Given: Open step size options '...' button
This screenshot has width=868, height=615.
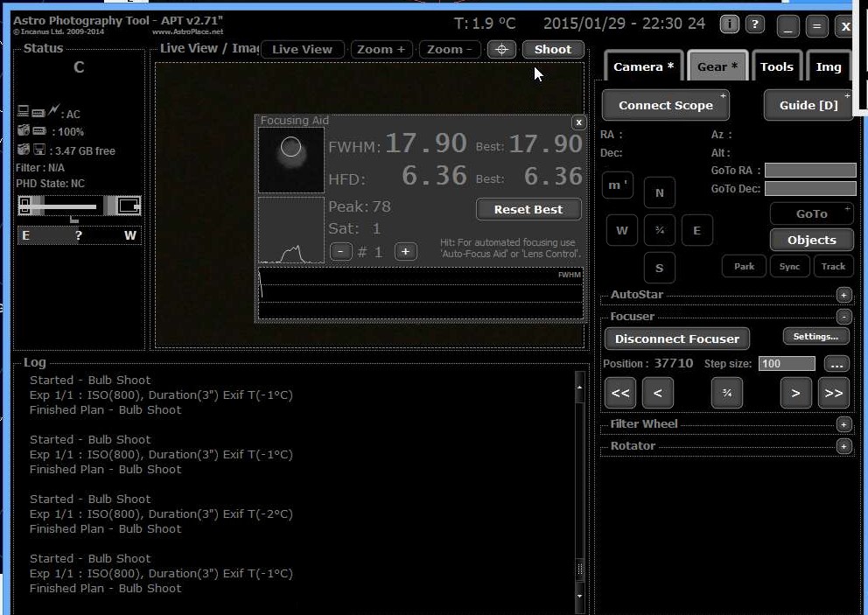Looking at the screenshot, I should tap(836, 364).
